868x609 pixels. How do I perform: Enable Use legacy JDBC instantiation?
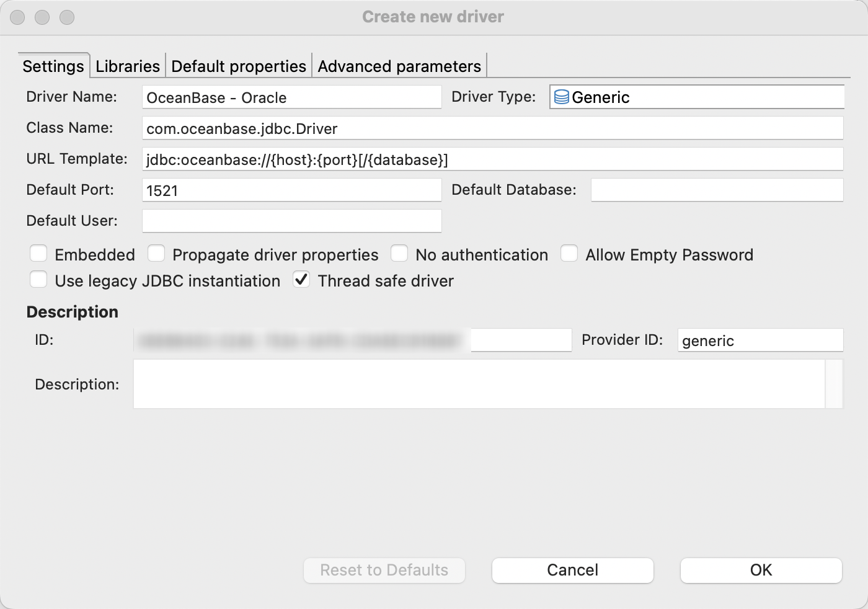[x=38, y=280]
